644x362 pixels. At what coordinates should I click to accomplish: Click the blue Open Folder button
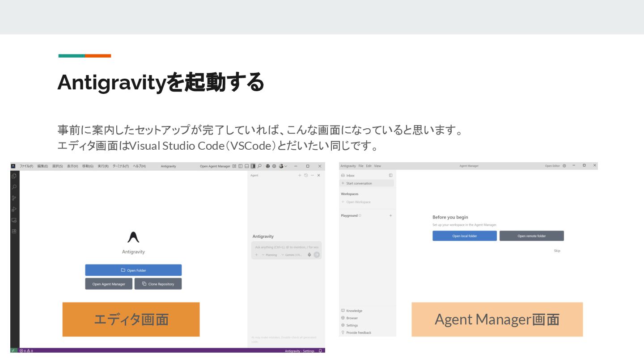133,270
